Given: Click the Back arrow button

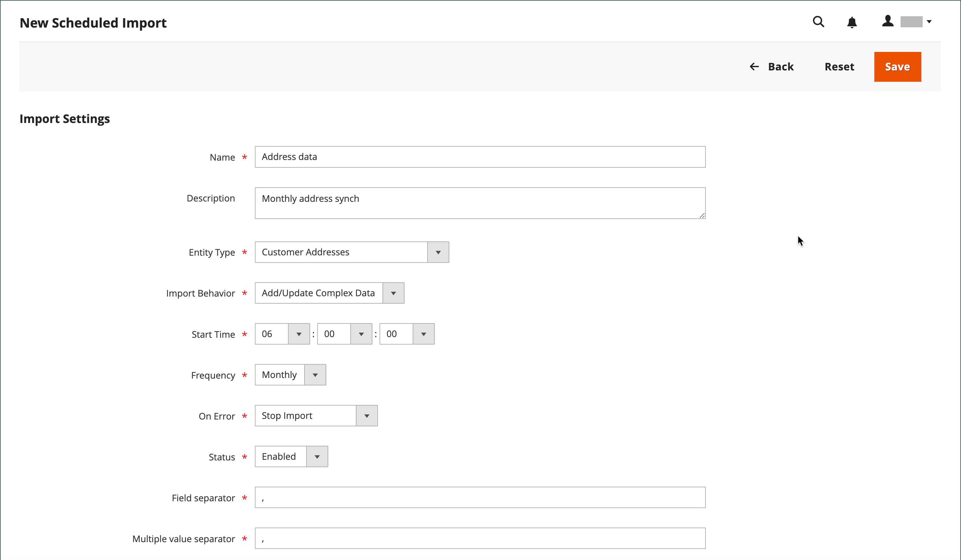Looking at the screenshot, I should click(772, 67).
